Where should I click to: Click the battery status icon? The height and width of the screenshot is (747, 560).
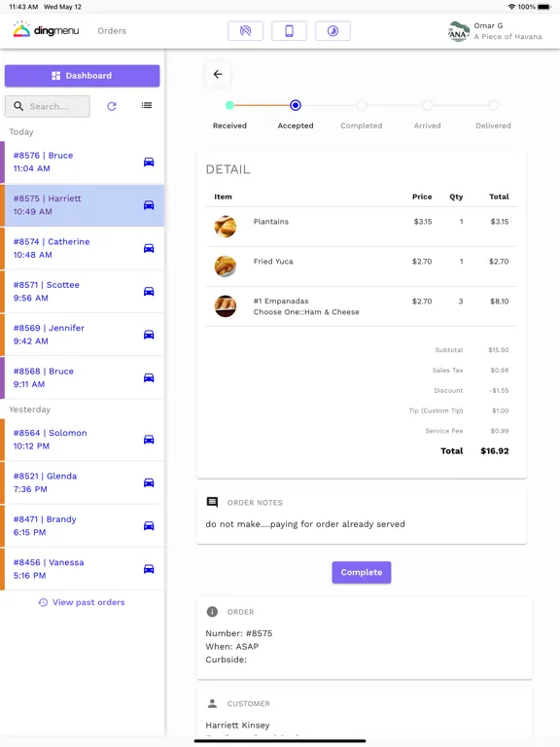tap(544, 7)
